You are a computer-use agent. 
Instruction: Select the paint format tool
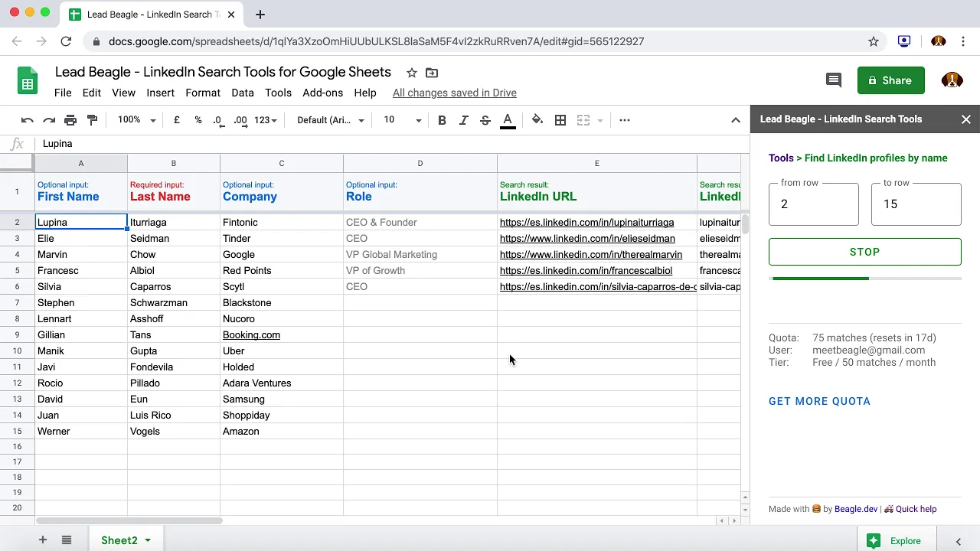(93, 120)
